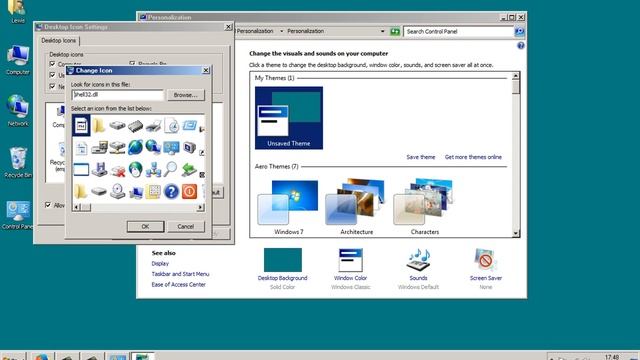Open Control Panel desktop shortcut
Screen dimensions: 640x360
pos(17,215)
